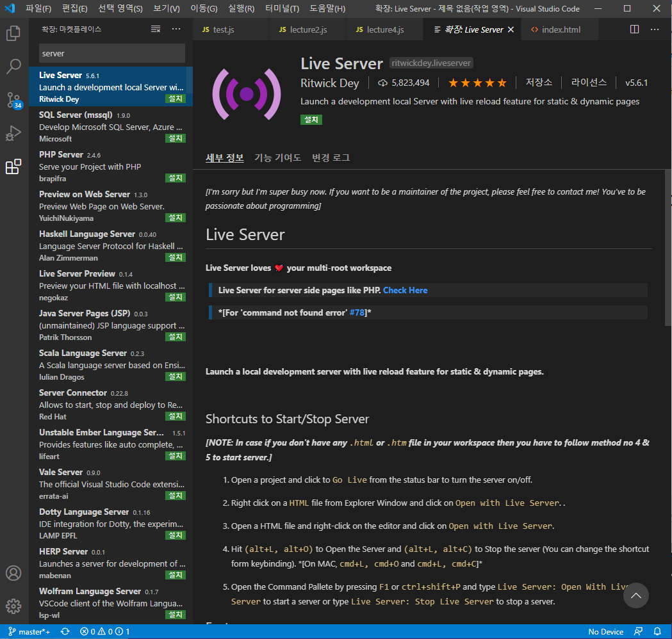Open the Check Here link
This screenshot has height=639, width=672.
(x=405, y=291)
